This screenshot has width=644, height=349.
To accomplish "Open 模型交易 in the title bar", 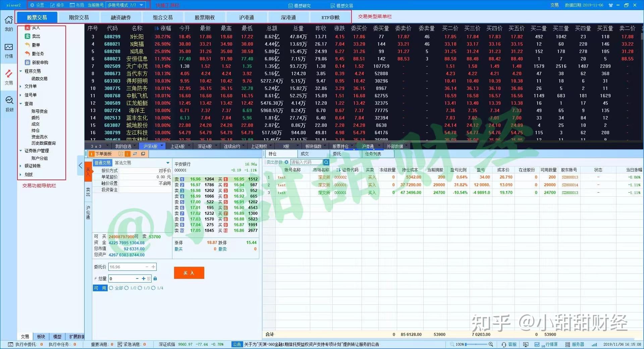I will click(x=341, y=6).
